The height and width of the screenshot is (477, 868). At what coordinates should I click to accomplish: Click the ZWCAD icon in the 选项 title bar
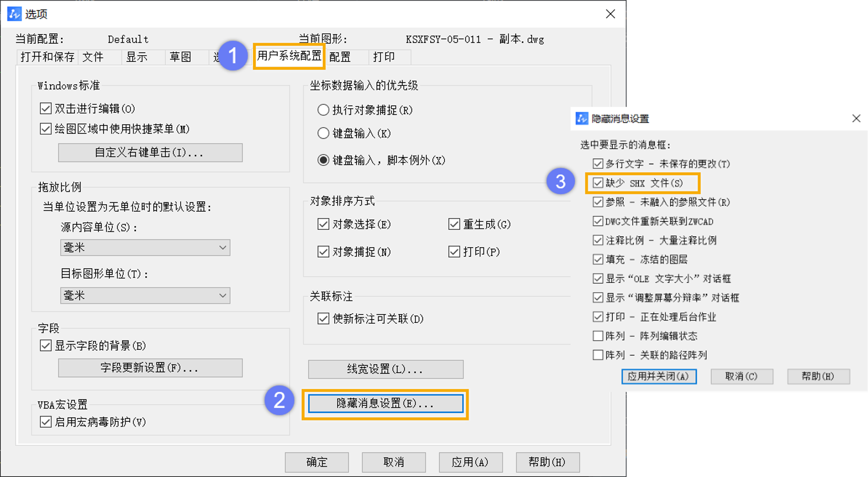click(x=14, y=13)
